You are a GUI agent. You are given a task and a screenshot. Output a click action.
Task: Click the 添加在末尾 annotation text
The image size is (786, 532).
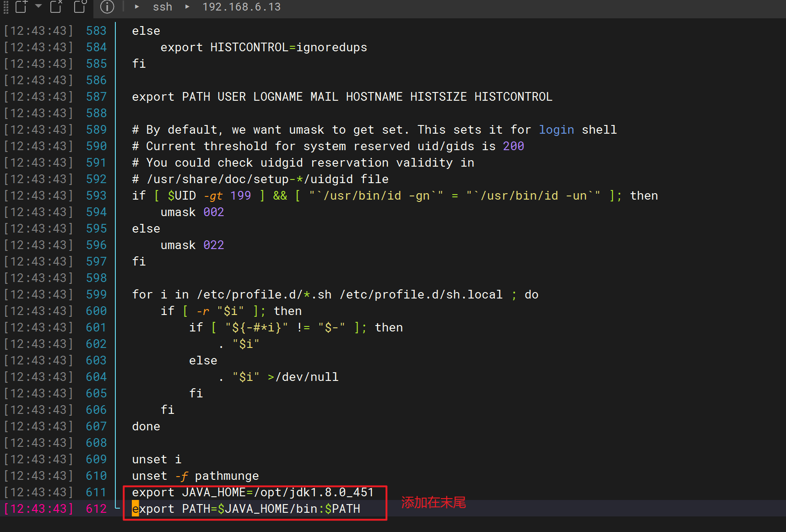433,502
